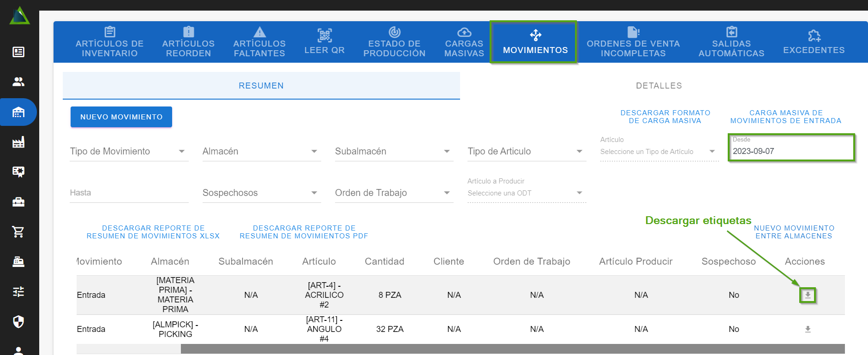Screen dimensions: 868x355
Task: Open the briefcase sidebar icon
Action: [18, 202]
